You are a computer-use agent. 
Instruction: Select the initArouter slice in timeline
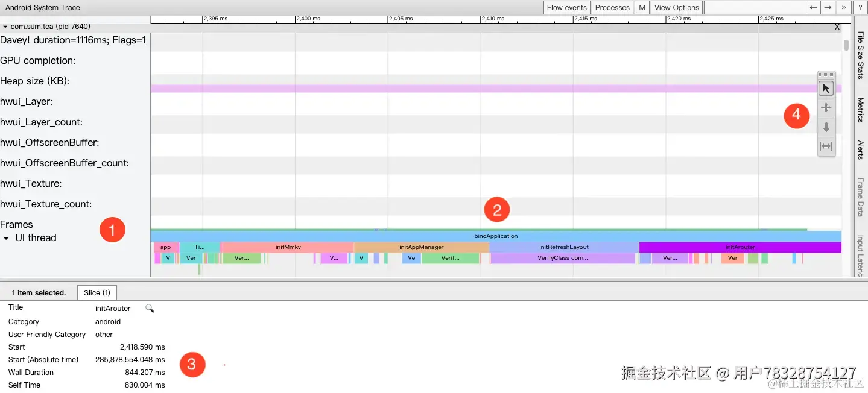[x=740, y=247]
